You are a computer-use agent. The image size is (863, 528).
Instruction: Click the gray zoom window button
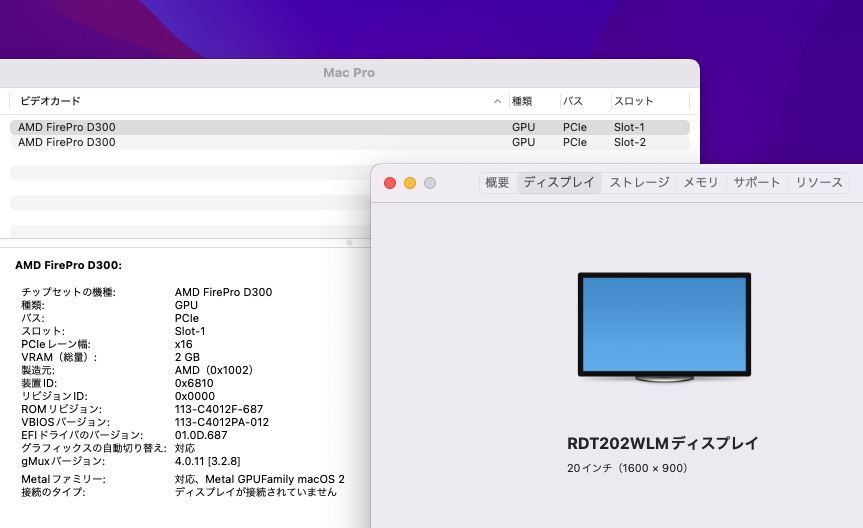pyautogui.click(x=430, y=183)
